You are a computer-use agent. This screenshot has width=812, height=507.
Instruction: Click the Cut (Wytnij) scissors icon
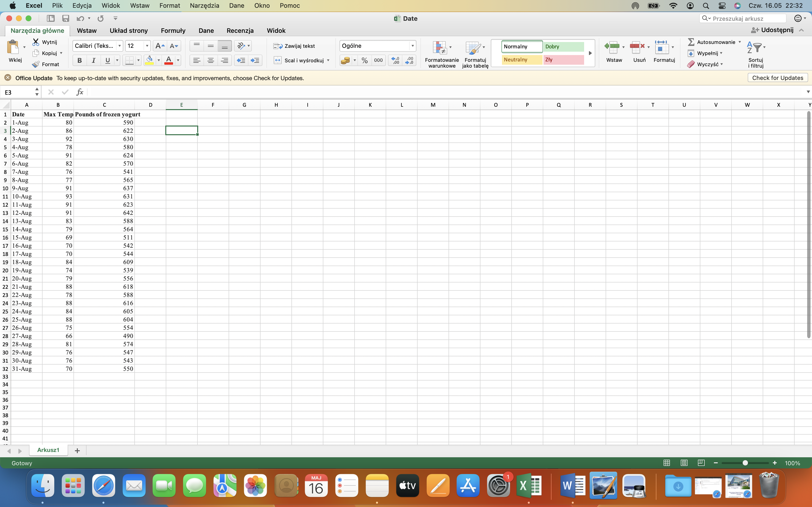tap(36, 42)
